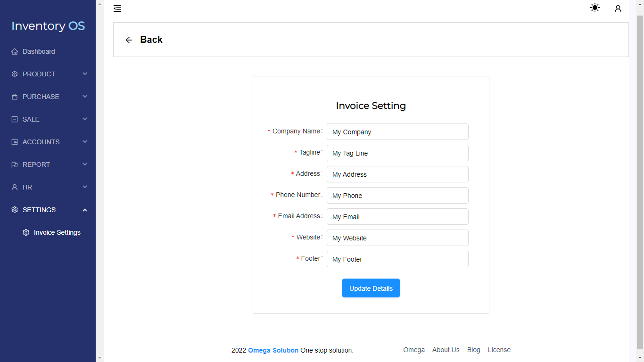The width and height of the screenshot is (644, 362).
Task: Open the License link in the footer
Action: click(499, 350)
